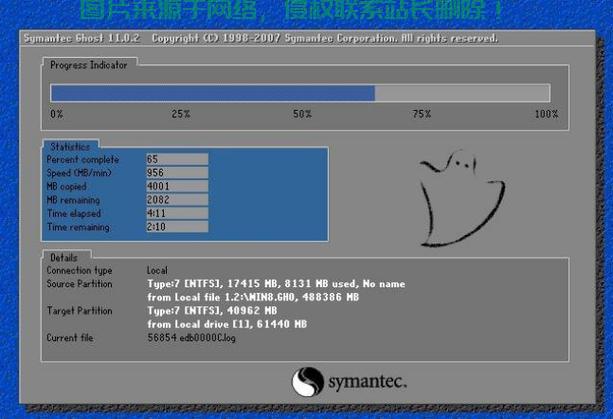Click the 'Target Partition' label
The height and width of the screenshot is (419, 613).
click(79, 311)
